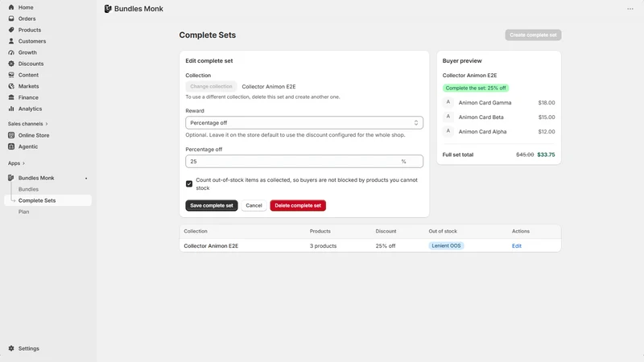
Task: Click the Buyer preview heading
Action: (462, 61)
